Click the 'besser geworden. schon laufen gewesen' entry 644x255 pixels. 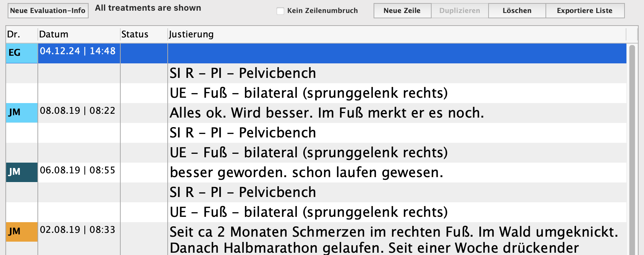point(306,173)
